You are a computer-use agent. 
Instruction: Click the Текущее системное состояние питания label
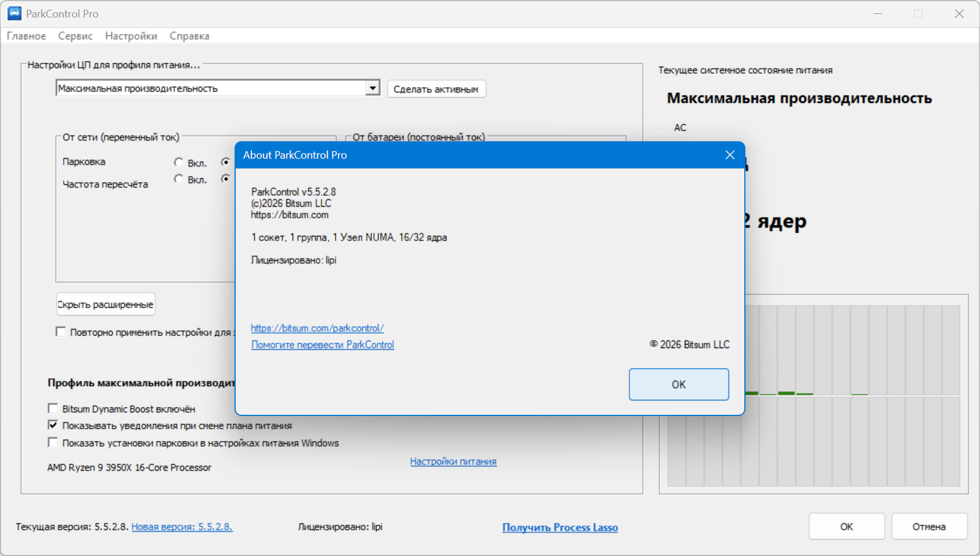click(745, 70)
